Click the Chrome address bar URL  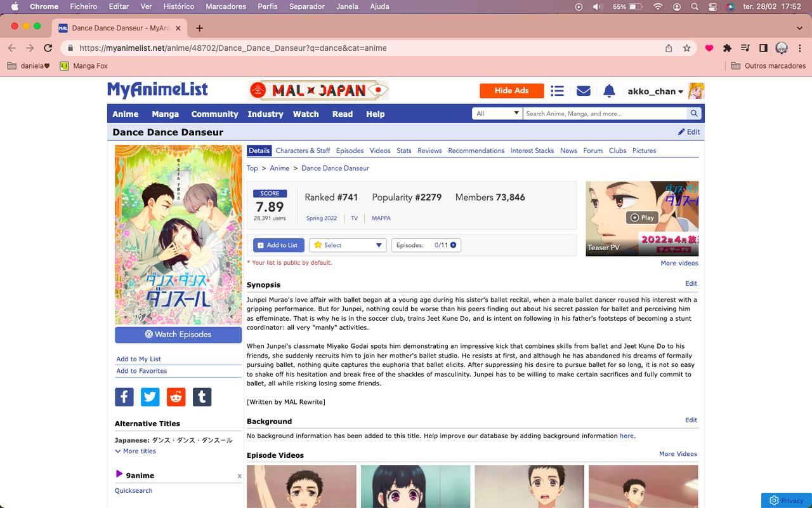[233, 48]
